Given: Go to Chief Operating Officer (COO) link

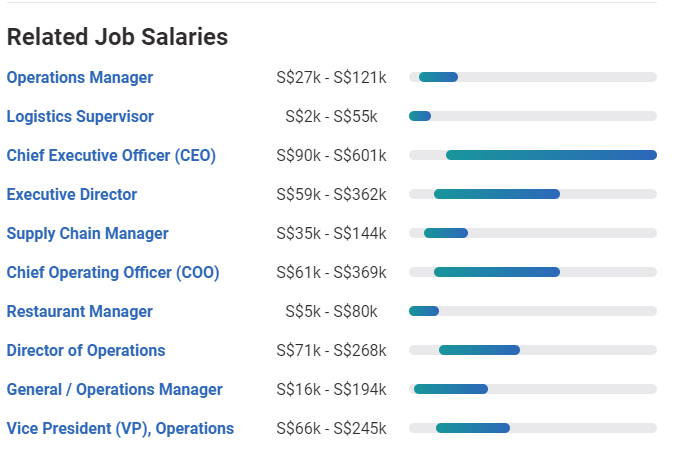Looking at the screenshot, I should pos(113,272).
